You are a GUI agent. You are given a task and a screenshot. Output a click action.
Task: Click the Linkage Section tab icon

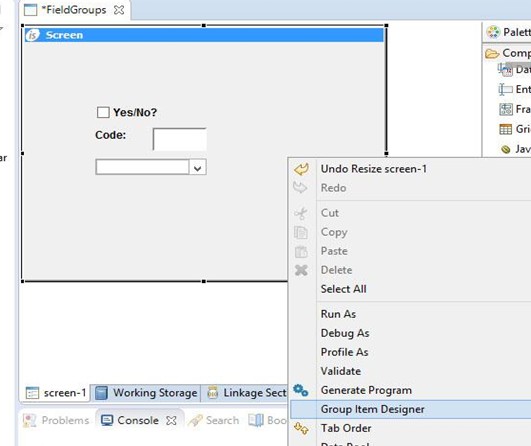[212, 393]
